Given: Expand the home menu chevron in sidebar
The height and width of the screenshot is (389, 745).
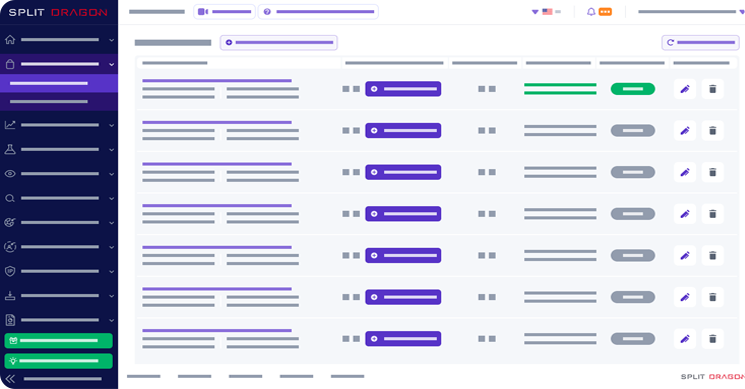Looking at the screenshot, I should (111, 40).
